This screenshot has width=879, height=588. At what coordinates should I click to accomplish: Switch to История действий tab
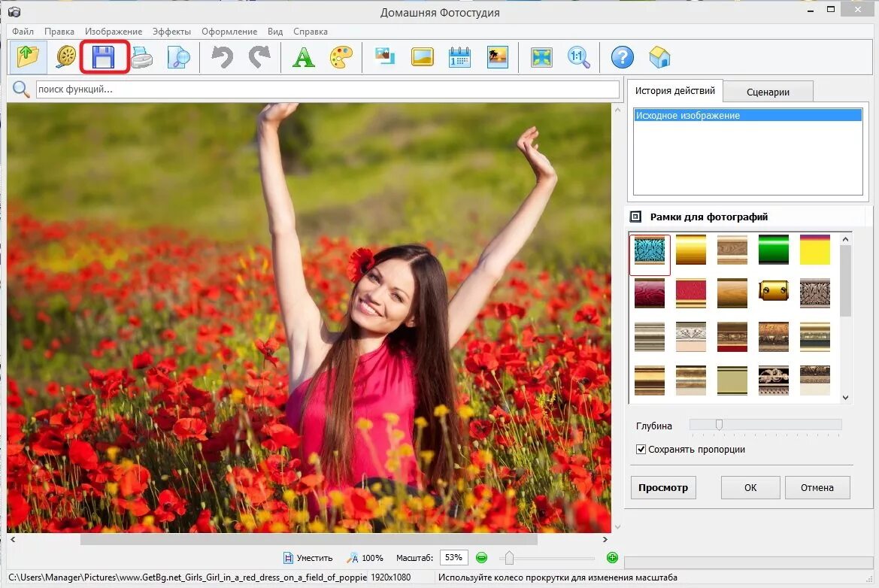[x=675, y=91]
